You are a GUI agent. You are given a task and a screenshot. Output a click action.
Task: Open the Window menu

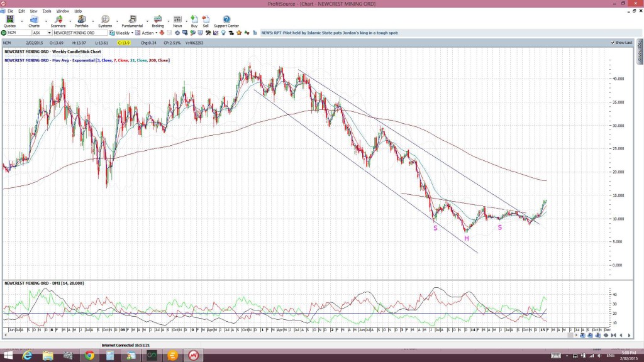click(62, 11)
